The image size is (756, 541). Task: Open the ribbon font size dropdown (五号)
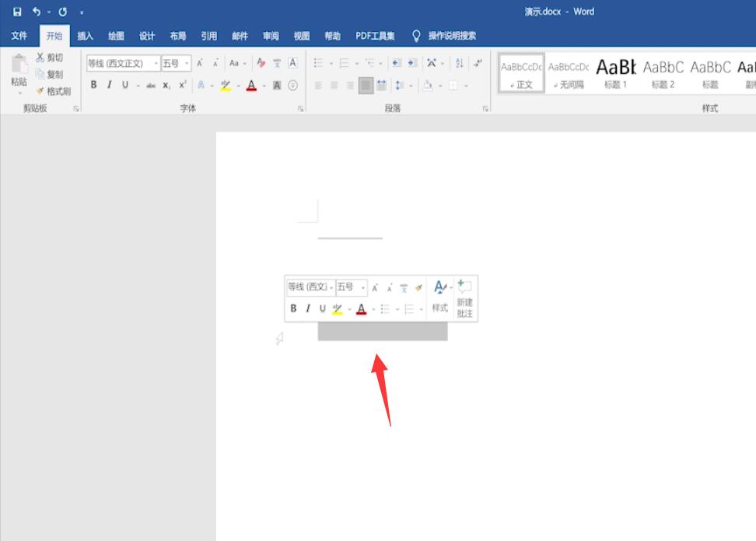coord(187,63)
